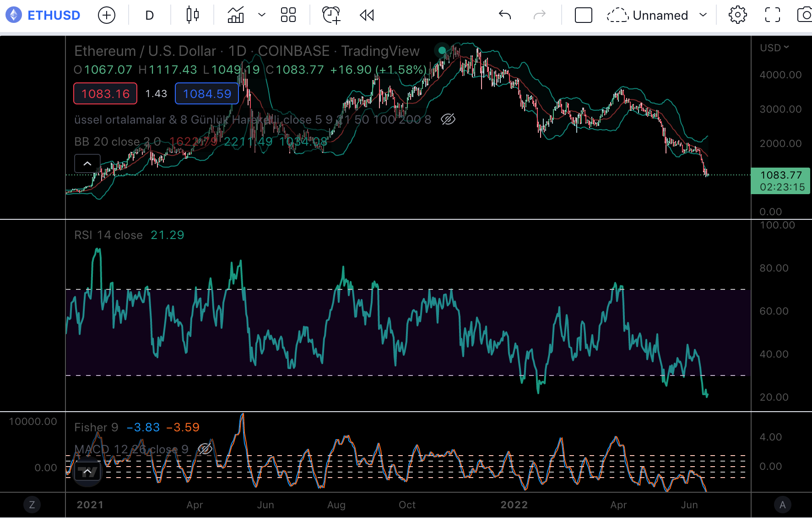Open chart settings gear

pyautogui.click(x=737, y=15)
